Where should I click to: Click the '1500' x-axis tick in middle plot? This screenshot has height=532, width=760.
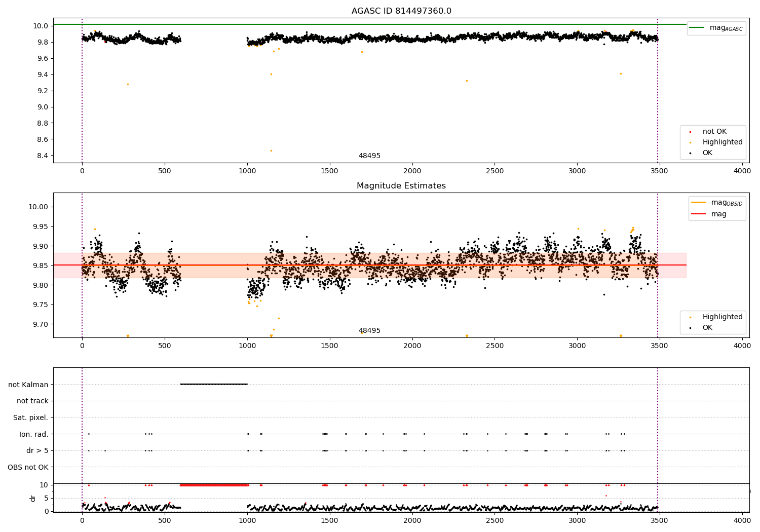coord(330,346)
